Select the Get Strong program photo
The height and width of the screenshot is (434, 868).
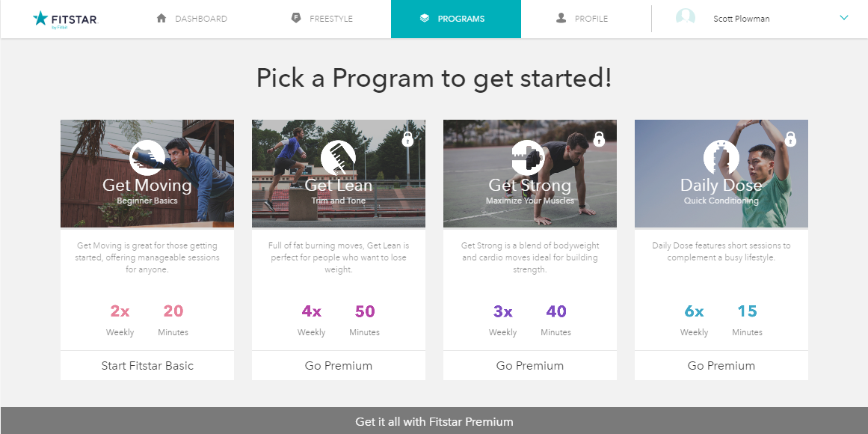point(530,174)
